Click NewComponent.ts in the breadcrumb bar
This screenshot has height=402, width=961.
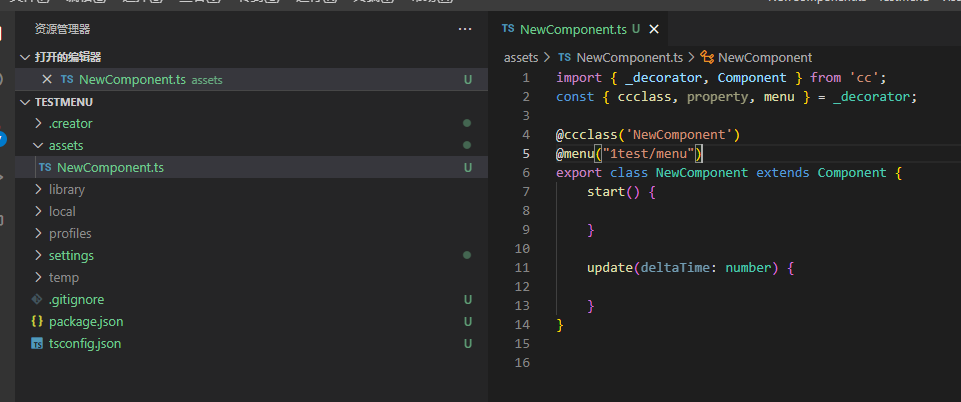pos(628,57)
